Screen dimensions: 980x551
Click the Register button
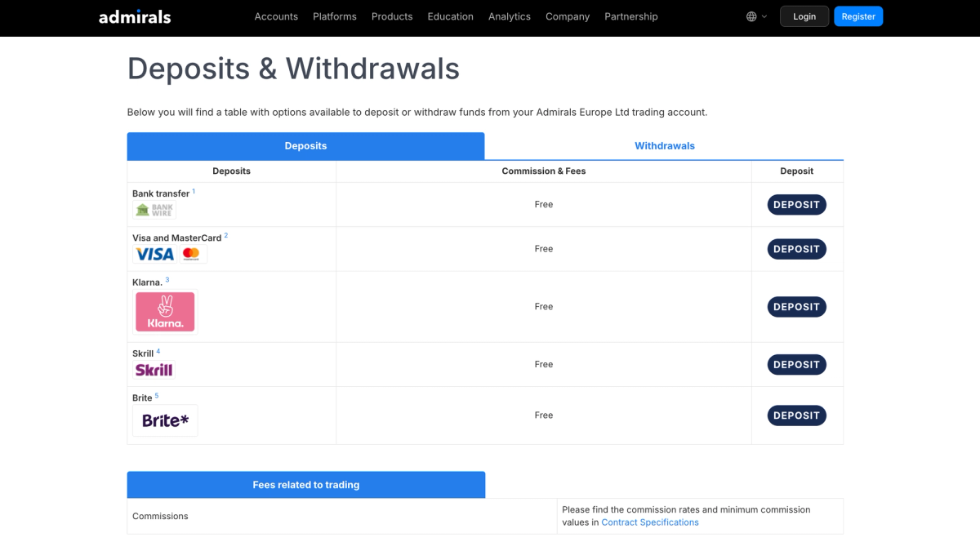858,16
